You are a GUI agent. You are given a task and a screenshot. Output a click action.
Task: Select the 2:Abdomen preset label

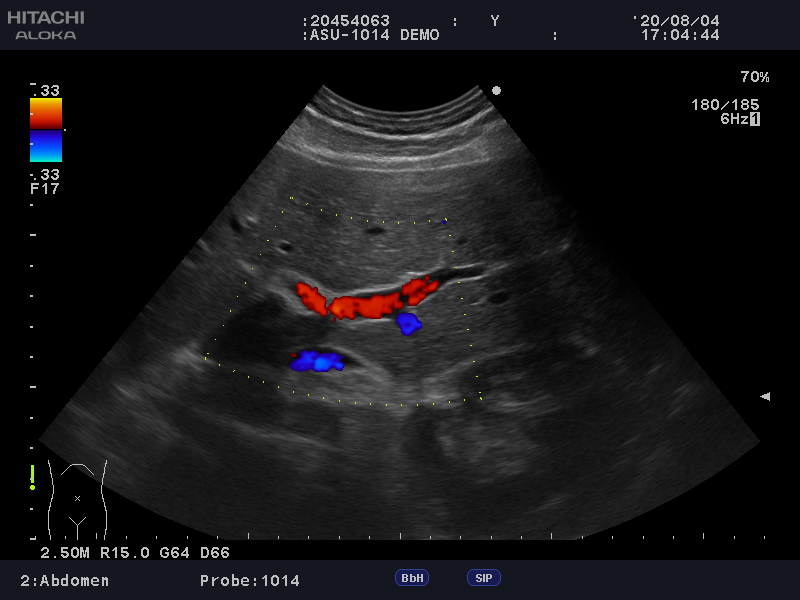coord(65,580)
